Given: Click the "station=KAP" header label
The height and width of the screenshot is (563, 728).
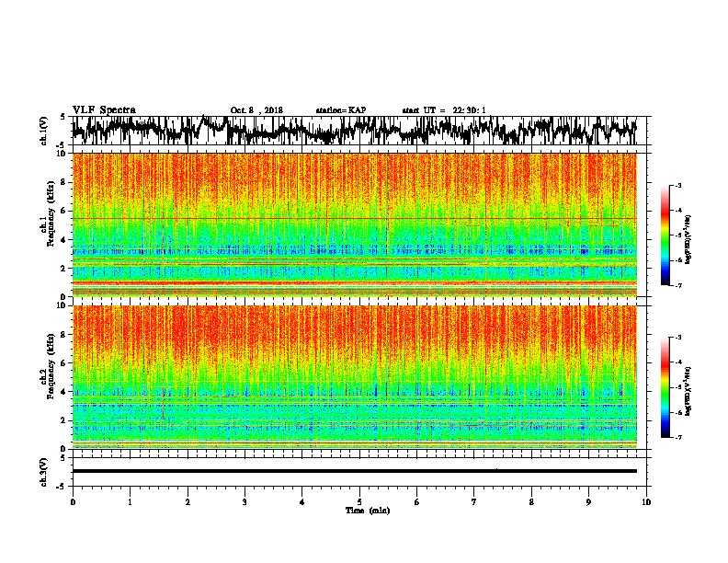Looking at the screenshot, I should click(341, 110).
